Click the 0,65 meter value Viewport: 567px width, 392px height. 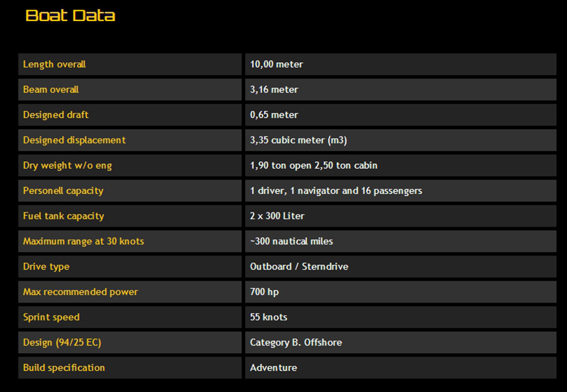(274, 115)
